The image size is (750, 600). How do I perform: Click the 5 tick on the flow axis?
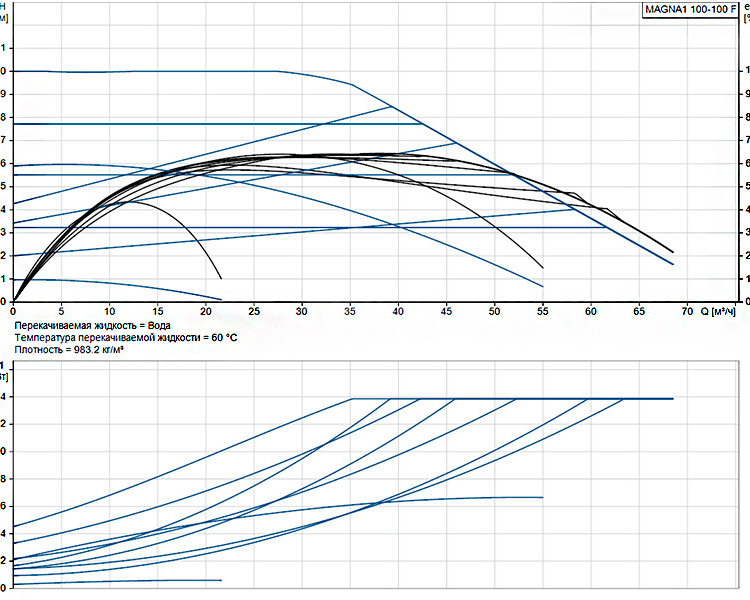pyautogui.click(x=61, y=311)
